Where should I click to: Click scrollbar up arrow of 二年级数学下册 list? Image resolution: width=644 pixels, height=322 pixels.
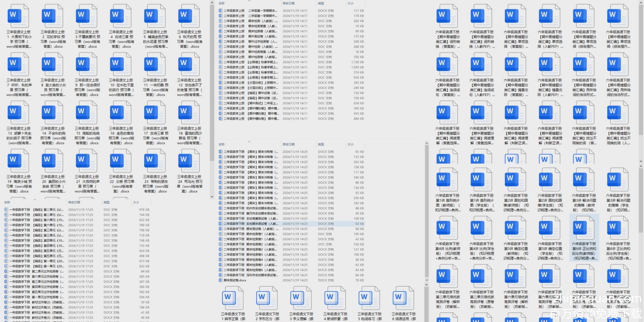point(427,143)
